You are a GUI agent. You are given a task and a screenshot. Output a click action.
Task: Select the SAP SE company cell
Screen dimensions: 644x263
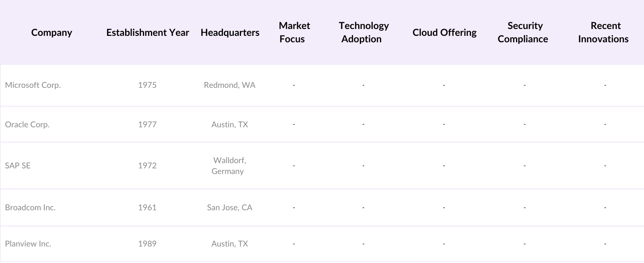tap(18, 166)
